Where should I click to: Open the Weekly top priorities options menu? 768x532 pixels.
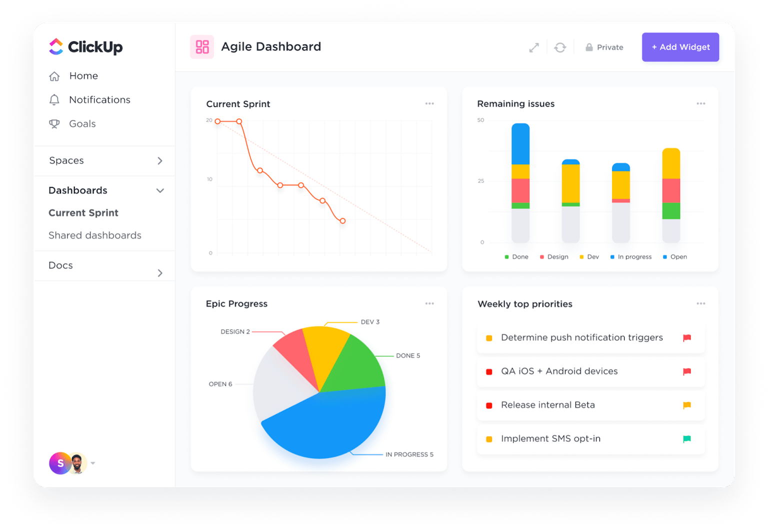(x=701, y=303)
